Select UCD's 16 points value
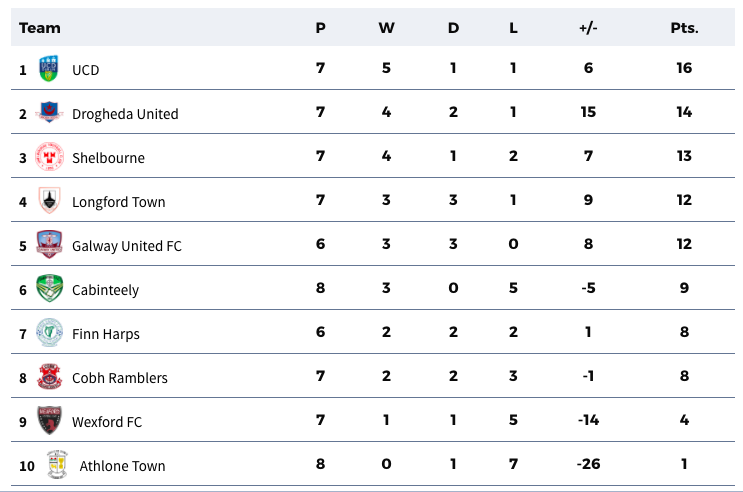Viewport: 743px width, 492px height. 684,68
